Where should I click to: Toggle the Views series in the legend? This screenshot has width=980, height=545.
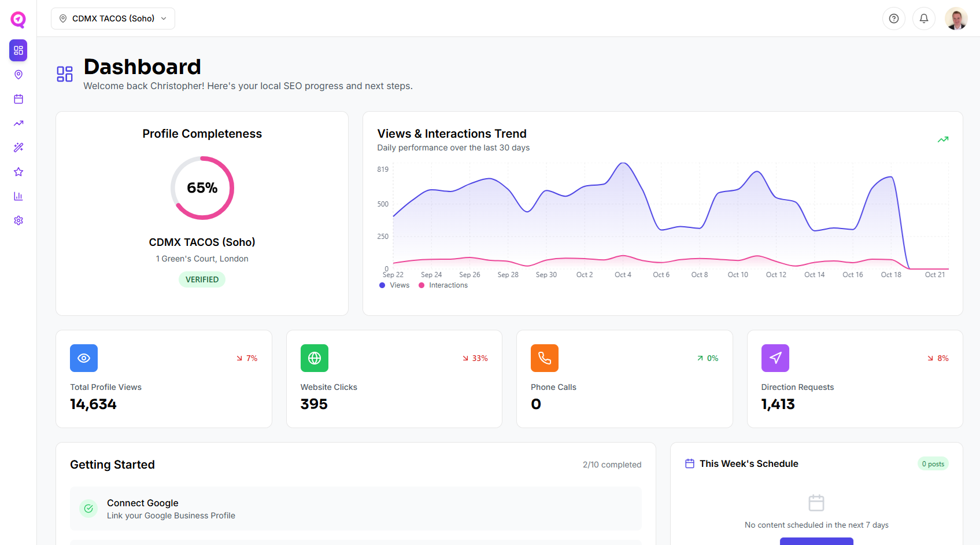[x=394, y=285]
